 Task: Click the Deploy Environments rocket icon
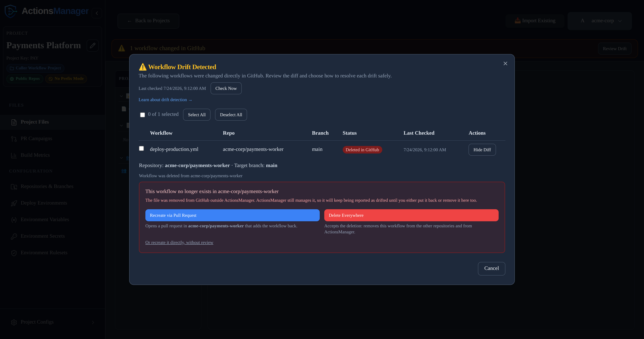14,203
